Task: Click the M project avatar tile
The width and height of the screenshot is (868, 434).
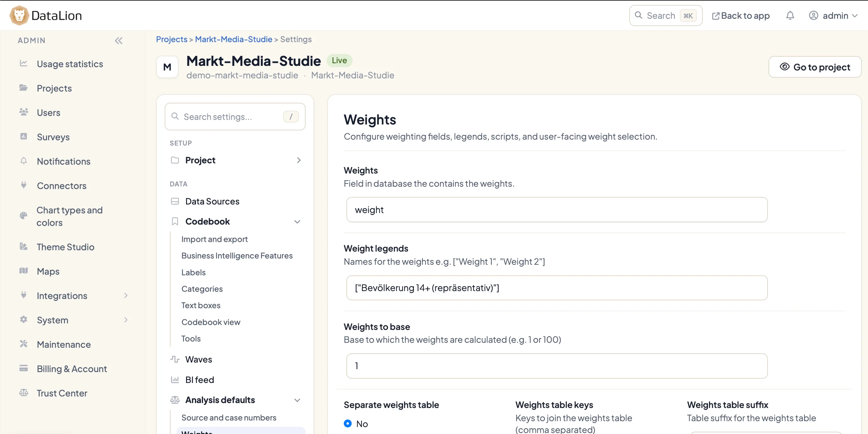Action: pos(167,67)
